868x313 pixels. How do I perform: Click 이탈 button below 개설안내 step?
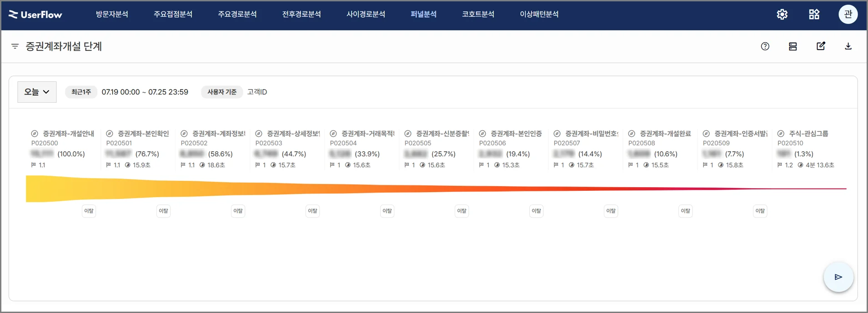point(89,211)
